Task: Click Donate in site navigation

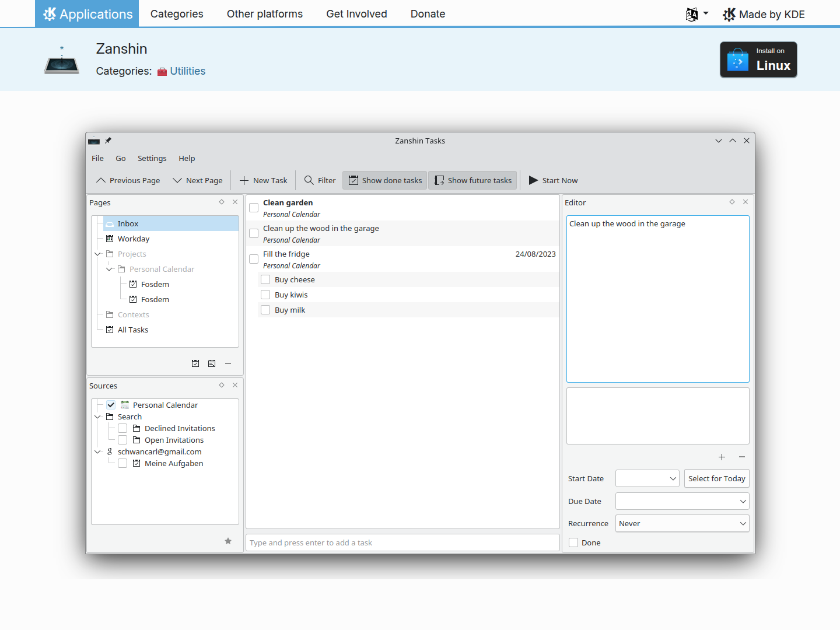Action: tap(428, 13)
